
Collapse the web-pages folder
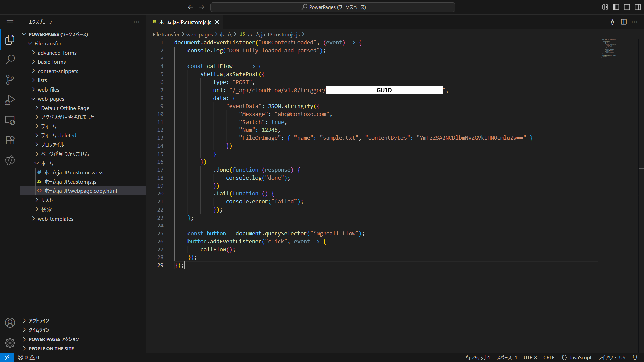pos(51,99)
